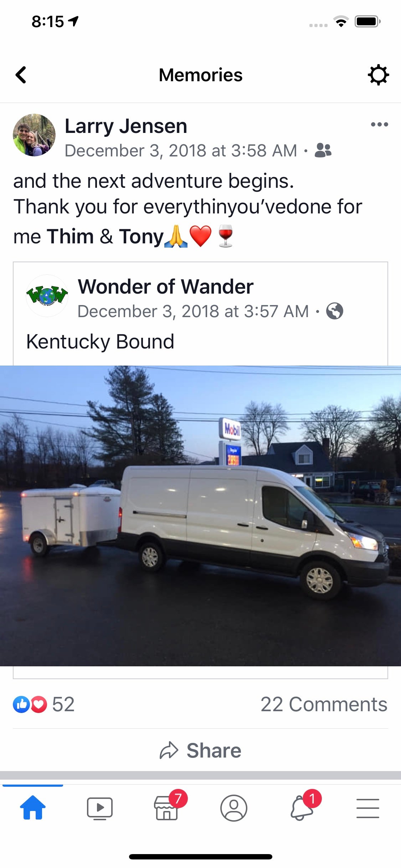View the friends audience icon on post
This screenshot has width=401, height=868.
pyautogui.click(x=323, y=150)
